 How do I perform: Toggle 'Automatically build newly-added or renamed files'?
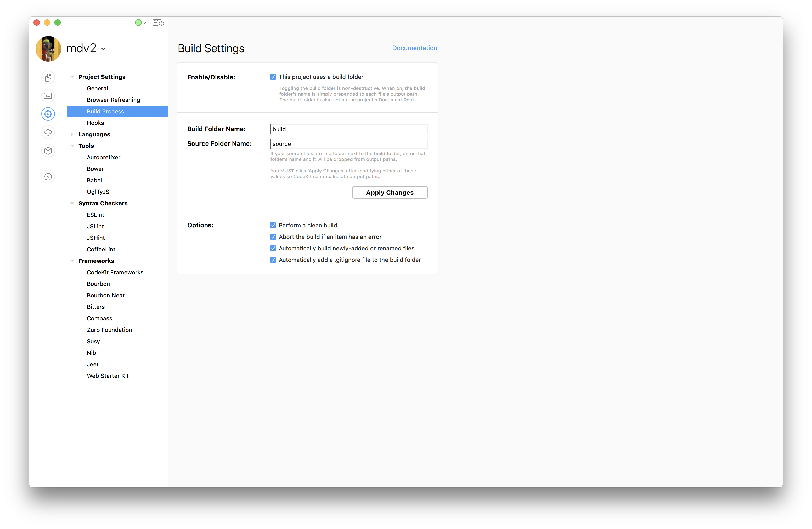tap(273, 249)
